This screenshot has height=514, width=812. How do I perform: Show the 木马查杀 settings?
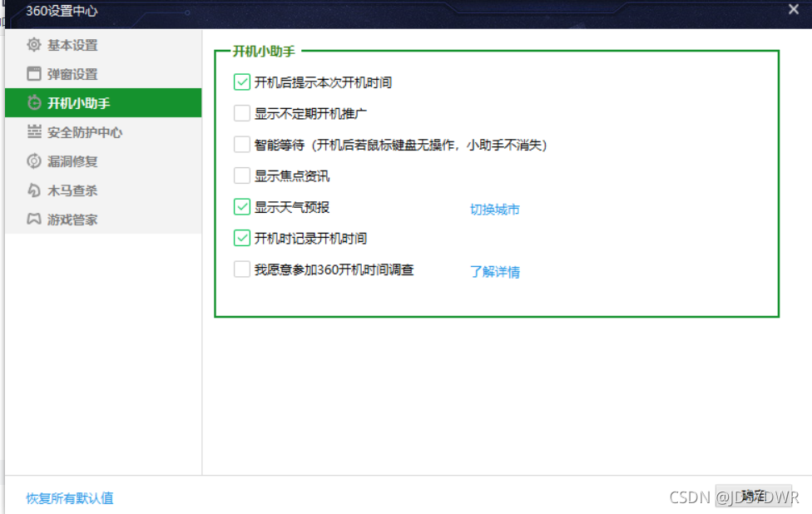(x=103, y=190)
